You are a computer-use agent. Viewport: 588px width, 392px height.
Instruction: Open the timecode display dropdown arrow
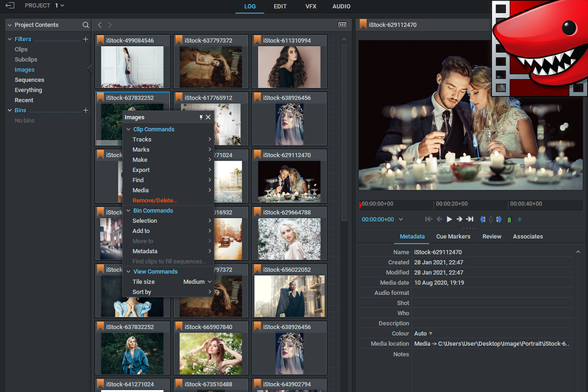pyautogui.click(x=401, y=219)
